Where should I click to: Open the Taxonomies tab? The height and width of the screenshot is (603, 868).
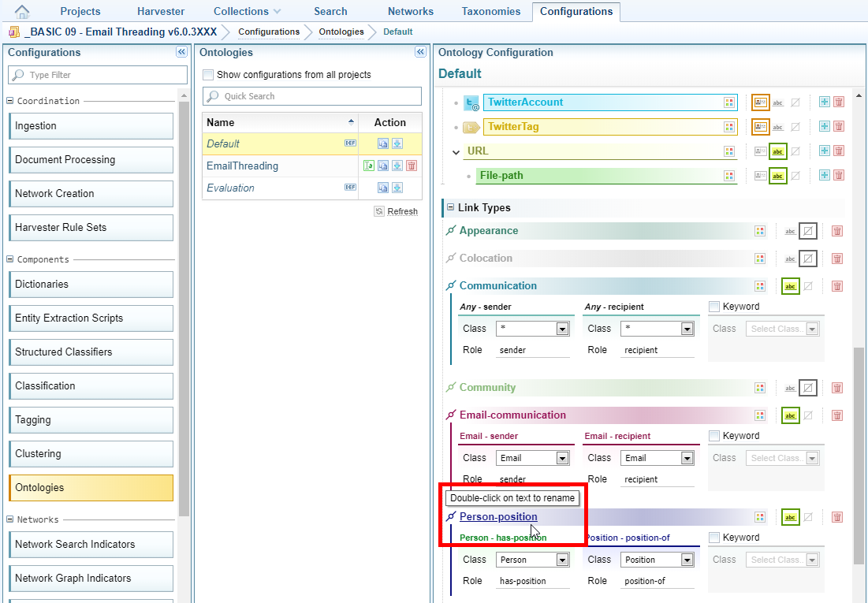pyautogui.click(x=491, y=12)
